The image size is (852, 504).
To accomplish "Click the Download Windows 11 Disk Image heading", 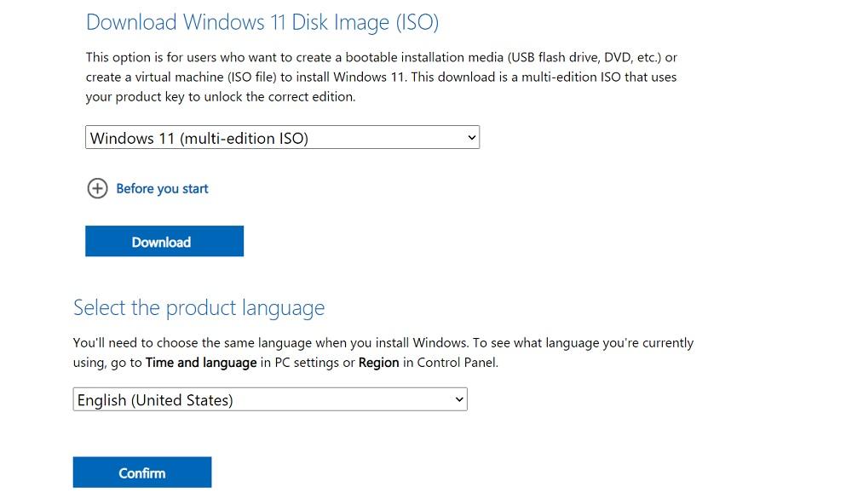I will click(x=262, y=22).
